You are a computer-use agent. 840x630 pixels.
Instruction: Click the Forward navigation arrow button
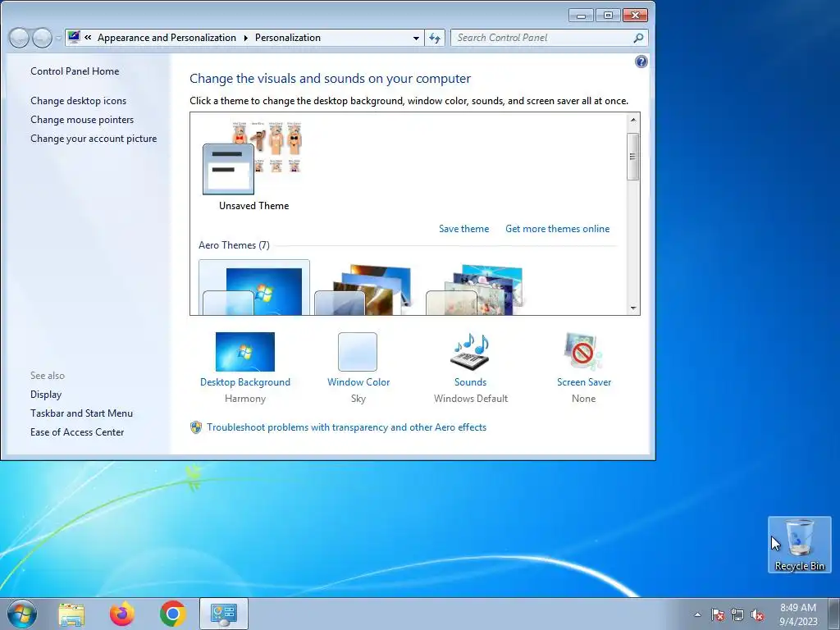pos(43,38)
